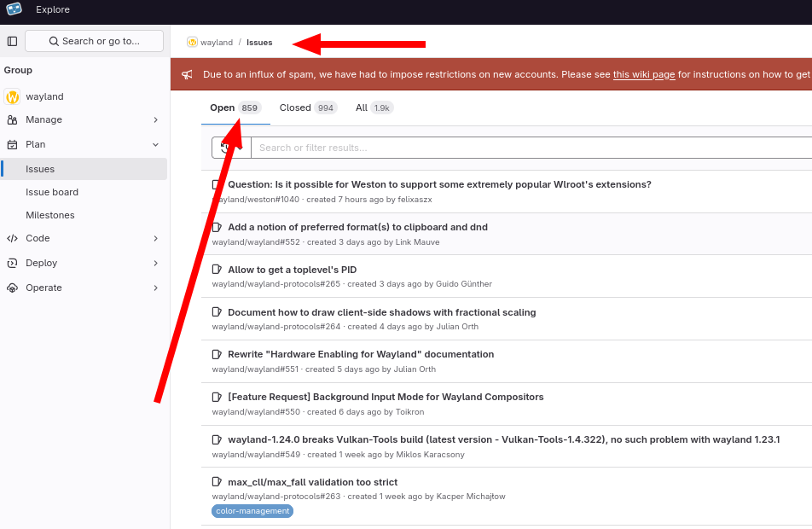Viewport: 812px width, 529px height.
Task: Click issue icon beside client-side shadows issue
Action: [x=217, y=312]
